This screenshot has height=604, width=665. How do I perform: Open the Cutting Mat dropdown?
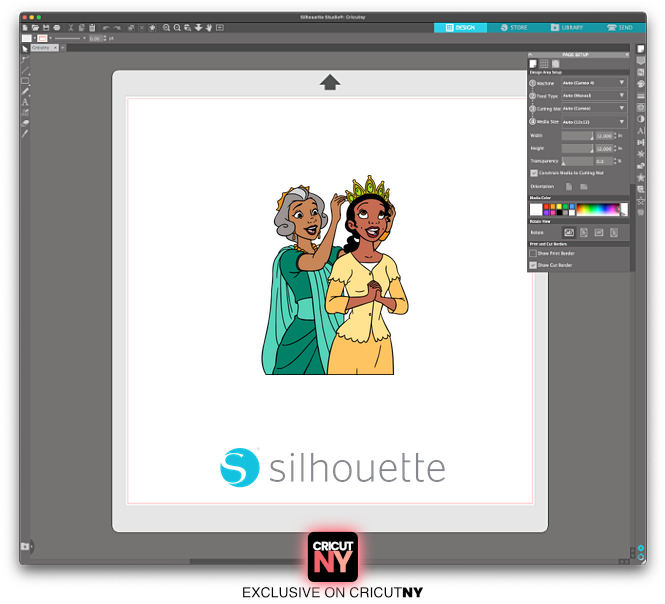[594, 108]
